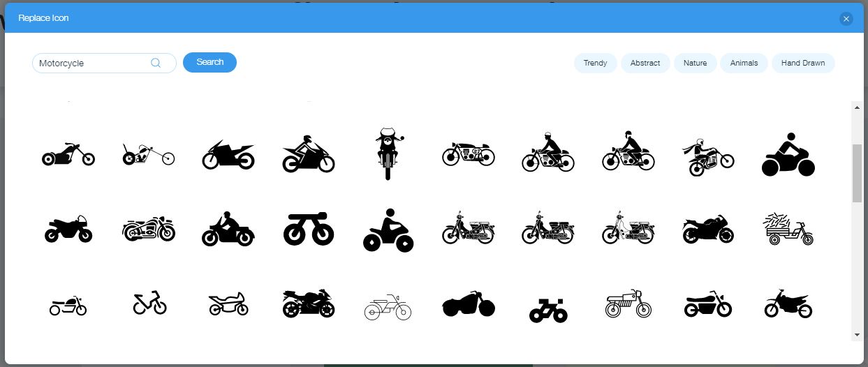The height and width of the screenshot is (367, 868).
Task: Select the solid black bobber cruiser silhouette
Action: (x=469, y=304)
